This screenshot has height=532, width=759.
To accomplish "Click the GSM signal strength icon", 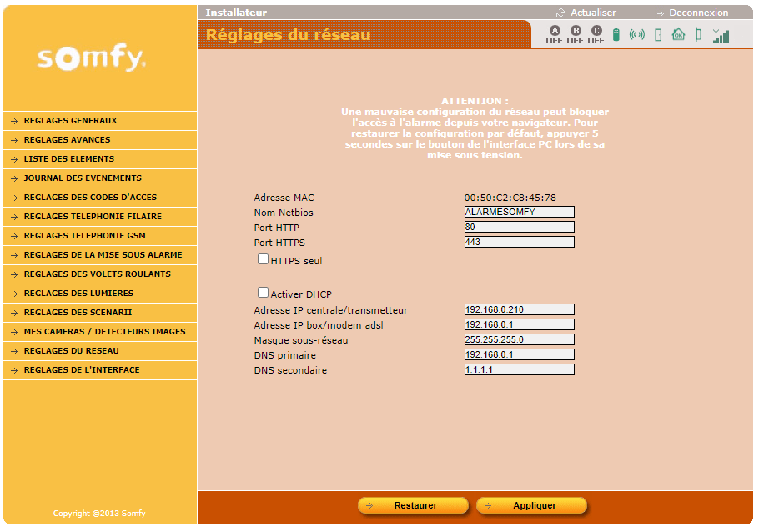I will [x=721, y=35].
